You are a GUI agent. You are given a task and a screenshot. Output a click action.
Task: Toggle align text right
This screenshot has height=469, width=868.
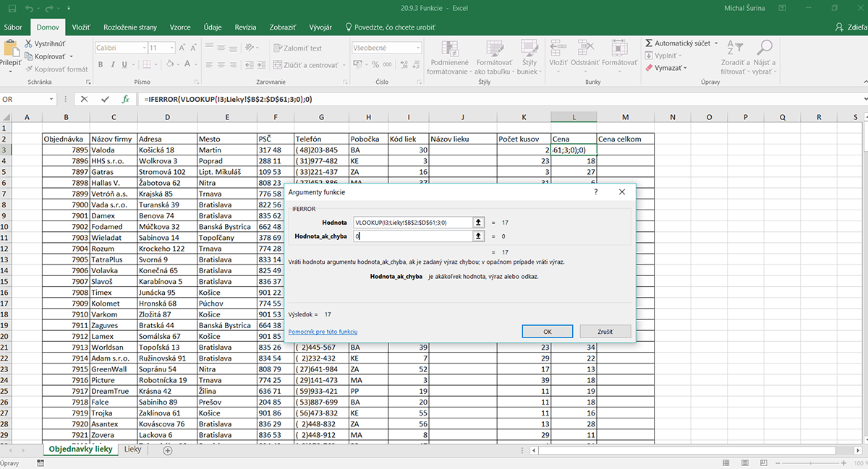tap(233, 65)
